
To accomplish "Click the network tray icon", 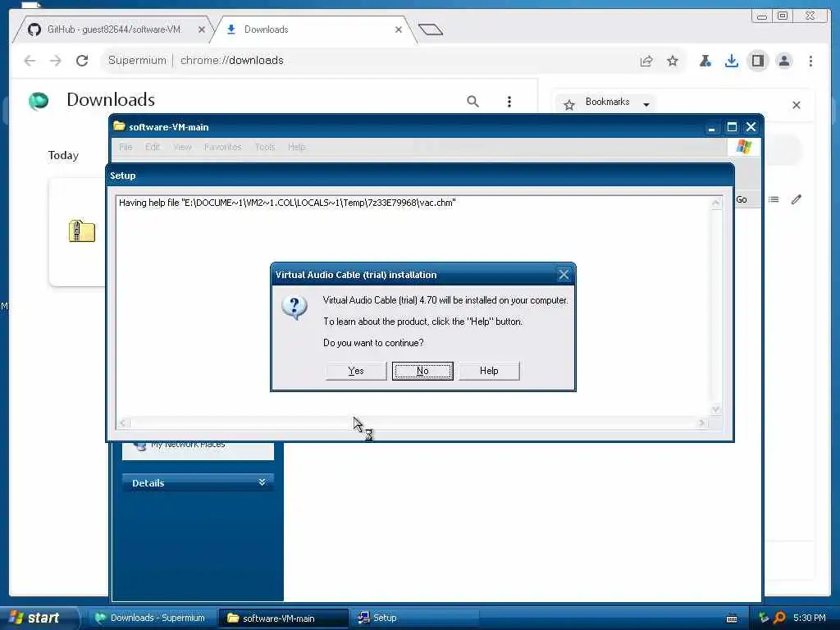I will [x=764, y=618].
